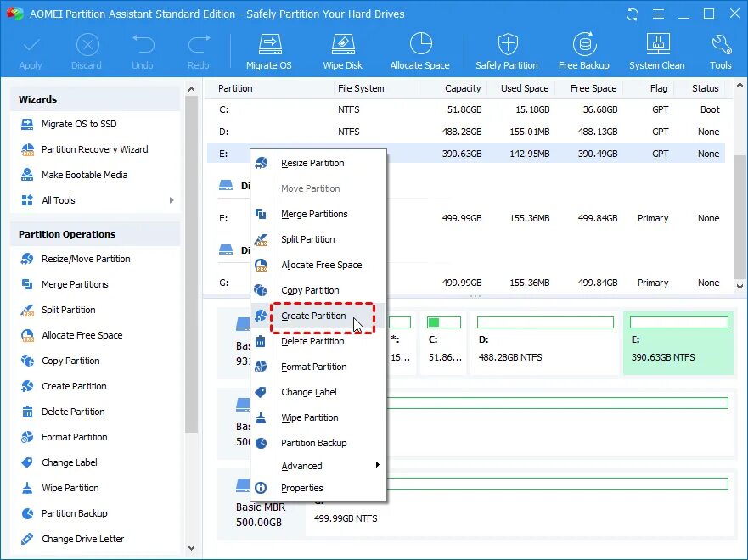Viewport: 748px width, 560px height.
Task: Select the D: partition row
Action: pyautogui.click(x=466, y=132)
